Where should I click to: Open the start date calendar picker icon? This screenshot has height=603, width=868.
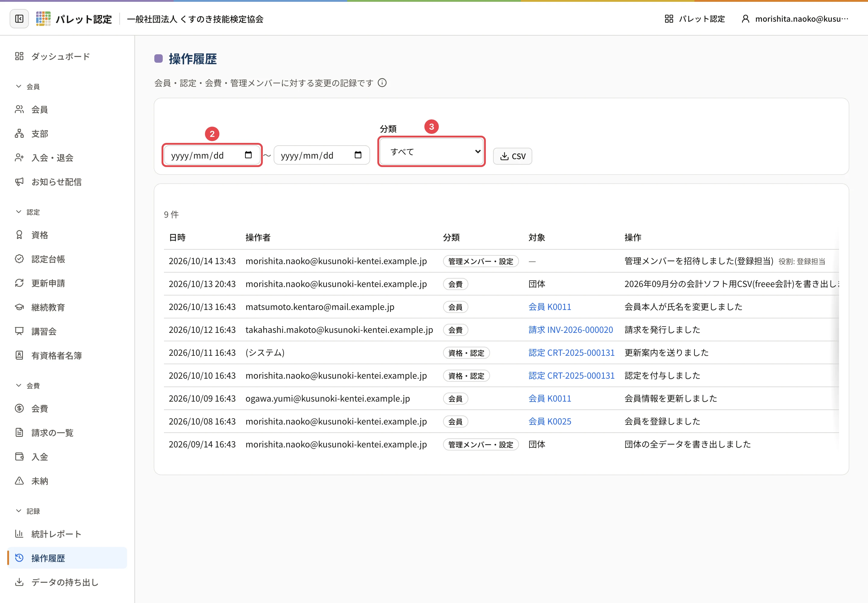point(248,155)
